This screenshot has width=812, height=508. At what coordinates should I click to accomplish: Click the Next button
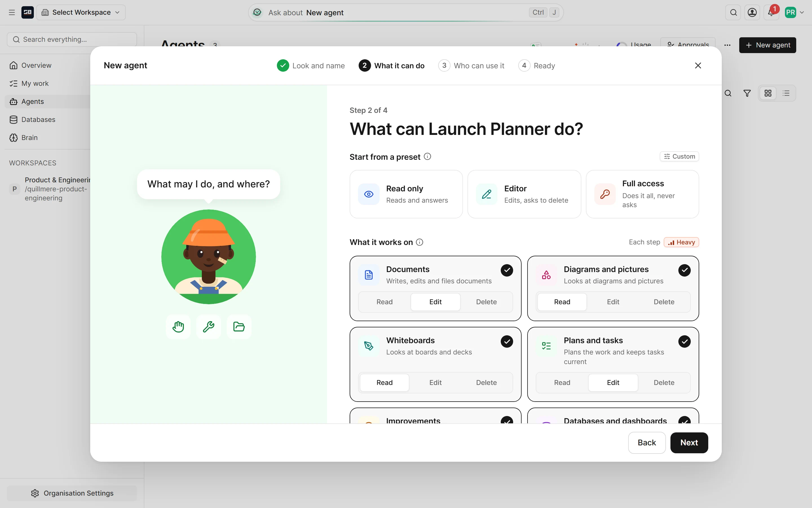[689, 443]
